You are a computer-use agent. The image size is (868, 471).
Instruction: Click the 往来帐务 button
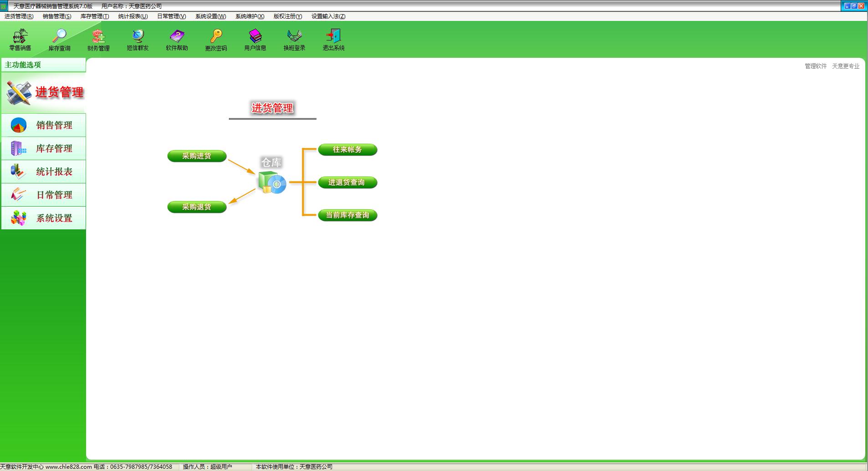[347, 150]
